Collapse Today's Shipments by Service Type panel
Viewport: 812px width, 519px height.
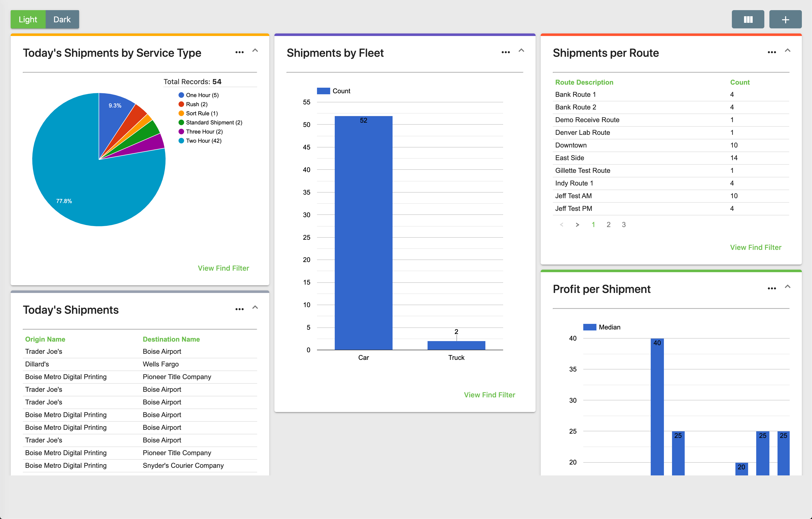pyautogui.click(x=255, y=50)
